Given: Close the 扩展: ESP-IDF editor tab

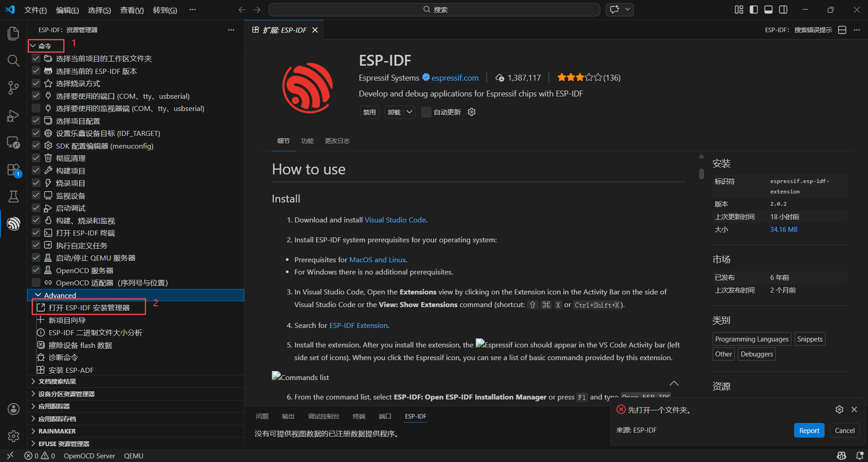Looking at the screenshot, I should click(315, 30).
